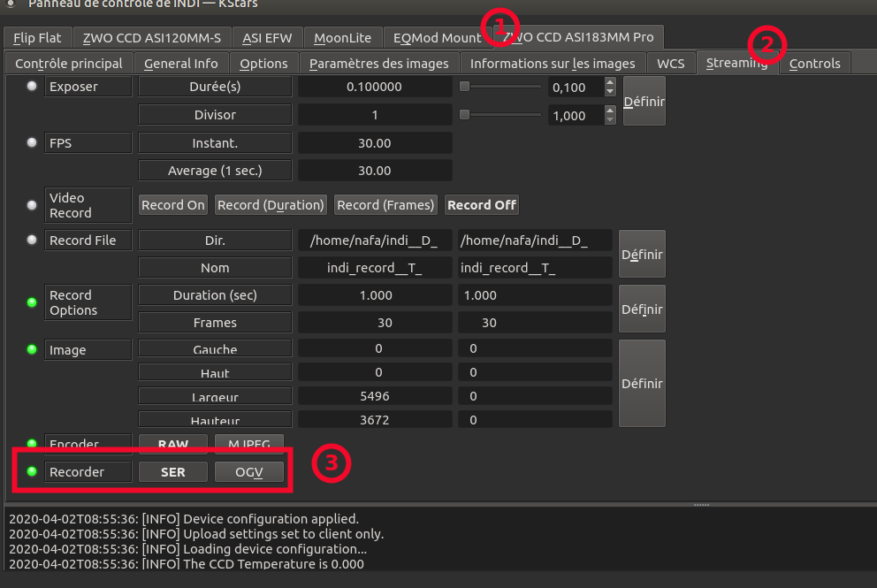Edit the Dir. path input field
The height and width of the screenshot is (588, 877).
[535, 240]
